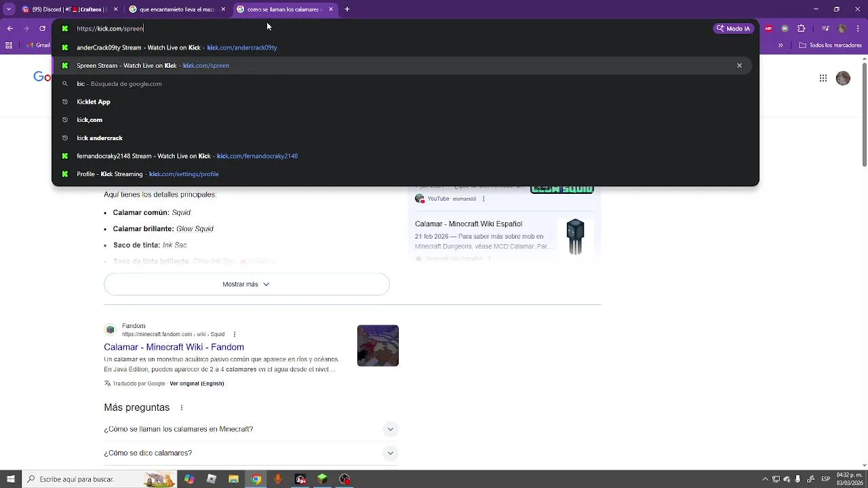
Task: Open the ESP language indicator
Action: [825, 479]
